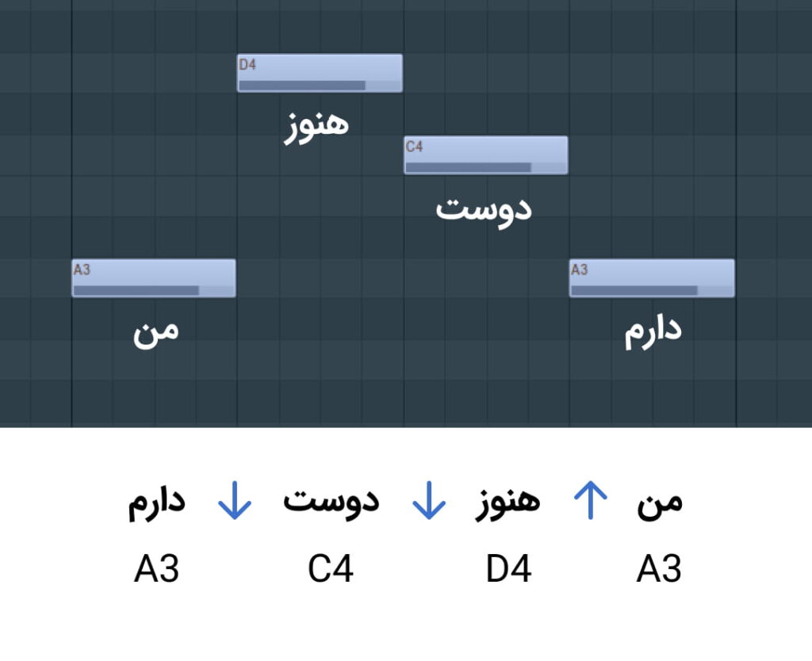Click the down arrow between هنوز and دوست

[429, 500]
